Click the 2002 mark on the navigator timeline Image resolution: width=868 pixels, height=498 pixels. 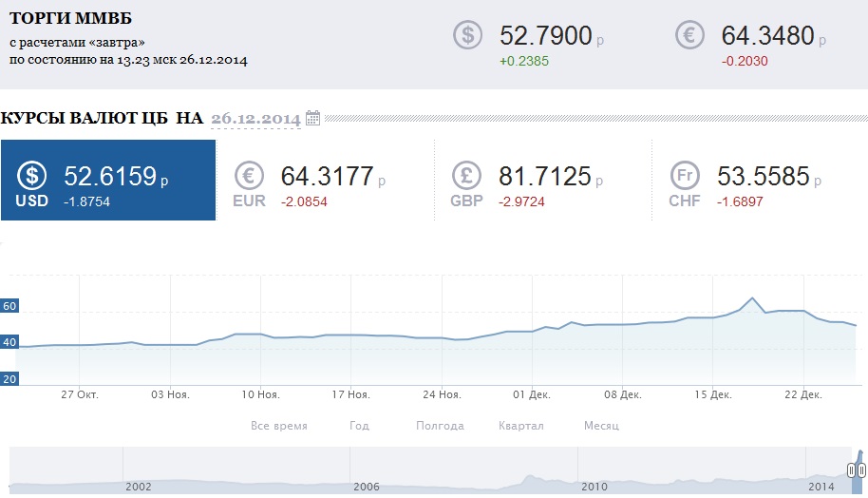[139, 487]
